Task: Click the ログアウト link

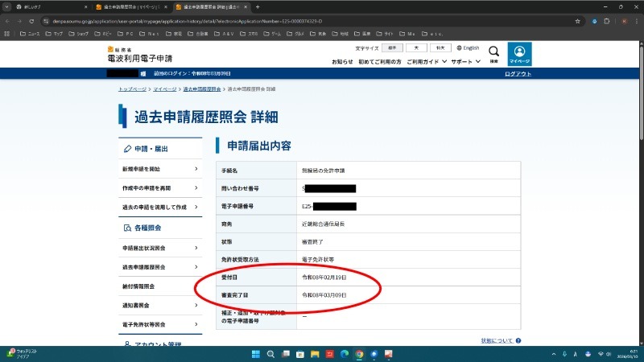Action: click(x=518, y=73)
